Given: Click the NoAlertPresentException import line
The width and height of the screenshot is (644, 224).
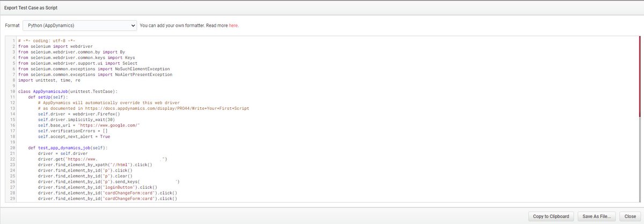Looking at the screenshot, I should click(x=96, y=74).
